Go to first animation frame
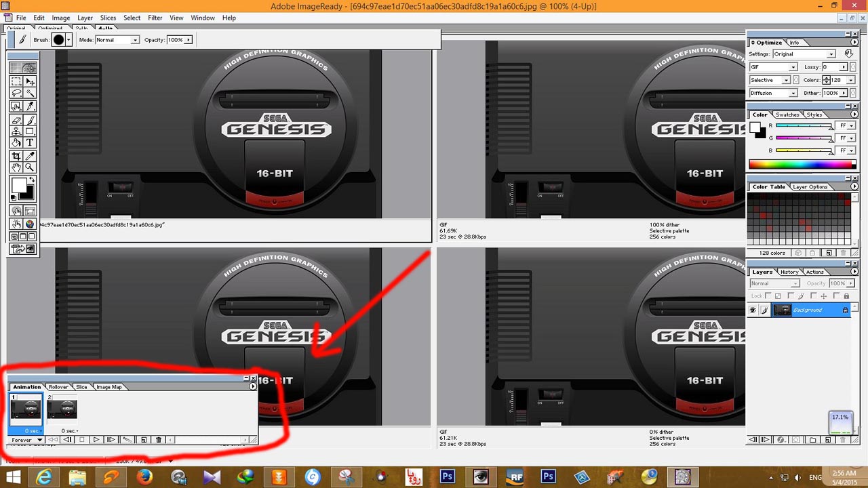Image resolution: width=868 pixels, height=488 pixels. (x=54, y=439)
